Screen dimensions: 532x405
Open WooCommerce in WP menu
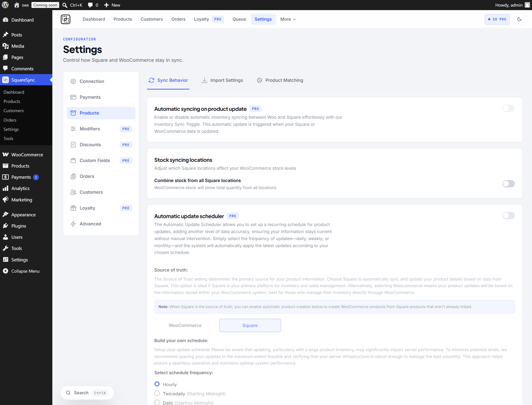point(26,155)
